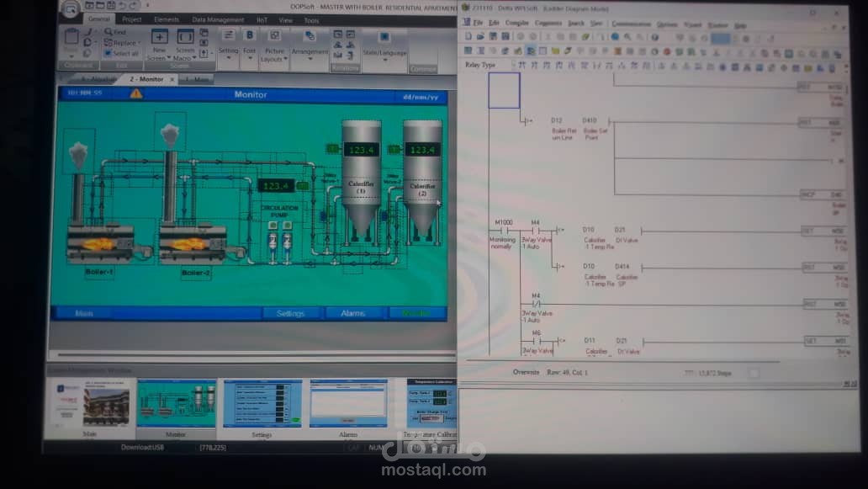This screenshot has height=489, width=868.
Task: Open the IIoT ribbon tab
Action: click(x=262, y=20)
